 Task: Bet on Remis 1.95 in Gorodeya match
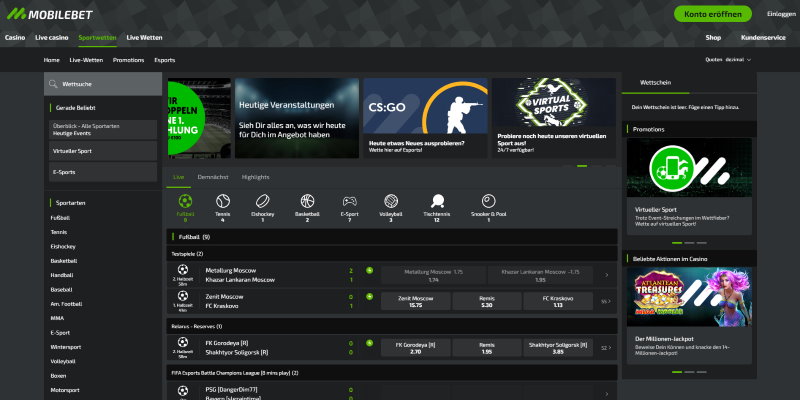point(487,347)
